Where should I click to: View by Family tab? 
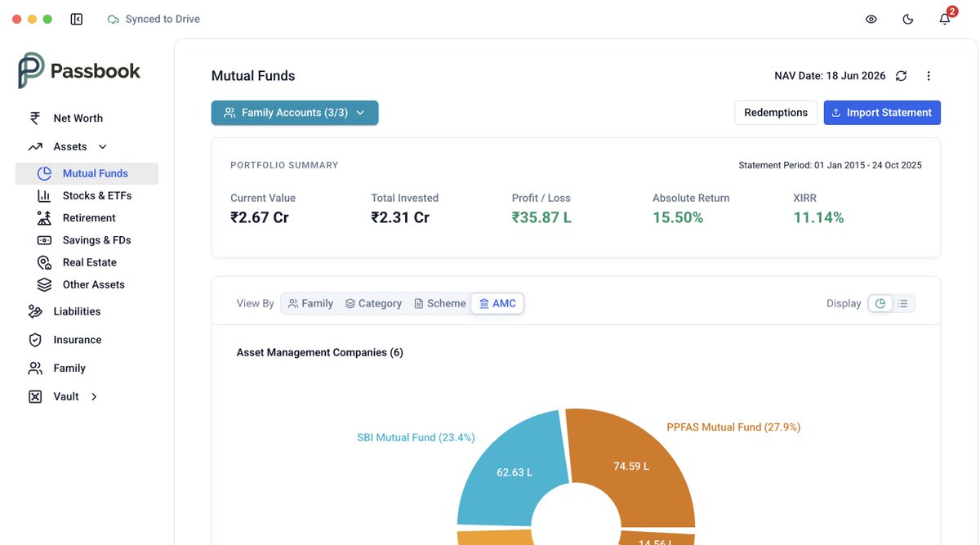(310, 303)
